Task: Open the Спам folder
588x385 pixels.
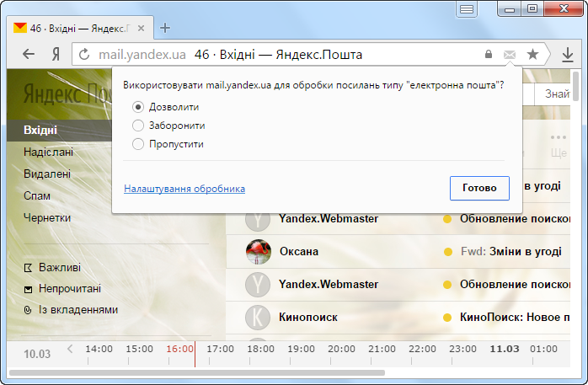Action: point(37,195)
